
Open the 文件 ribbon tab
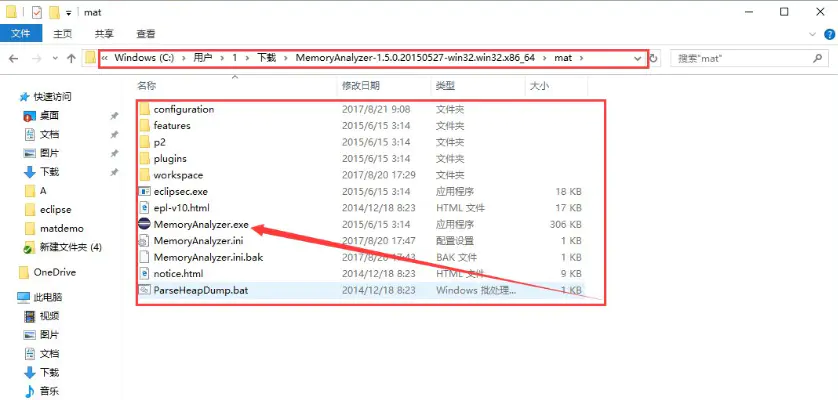(x=20, y=33)
